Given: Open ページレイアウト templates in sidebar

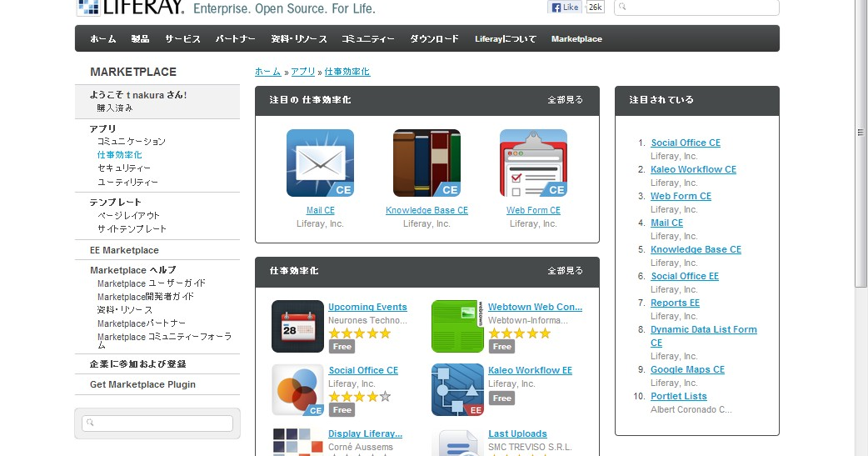Looking at the screenshot, I should [x=128, y=215].
